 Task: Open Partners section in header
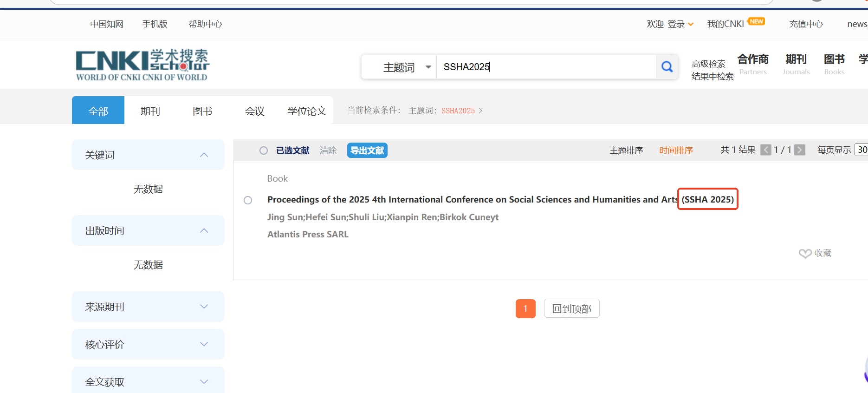[753, 64]
